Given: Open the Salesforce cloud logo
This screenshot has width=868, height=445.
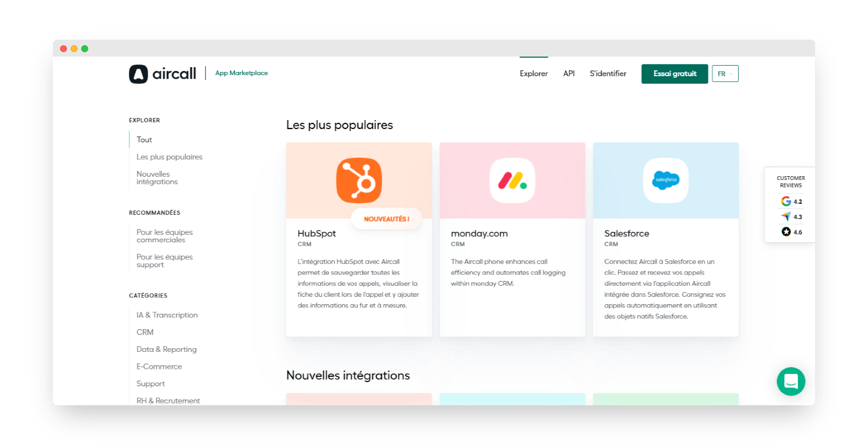Looking at the screenshot, I should pyautogui.click(x=666, y=180).
